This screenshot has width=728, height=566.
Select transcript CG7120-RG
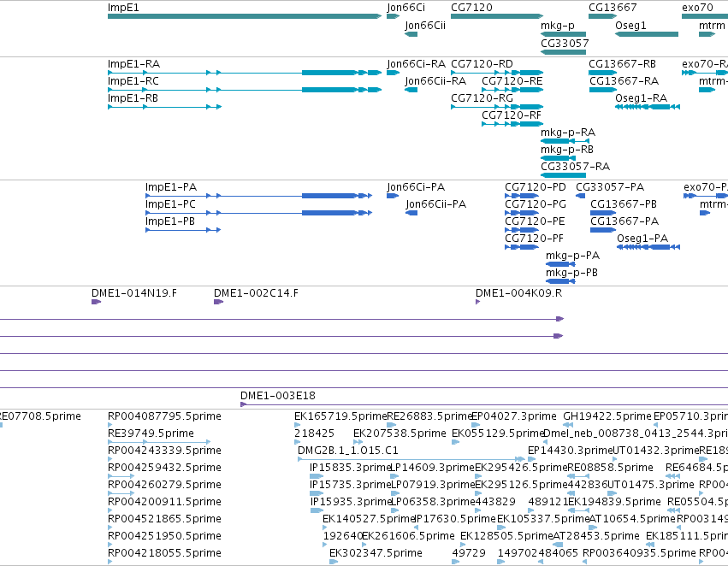[497, 107]
